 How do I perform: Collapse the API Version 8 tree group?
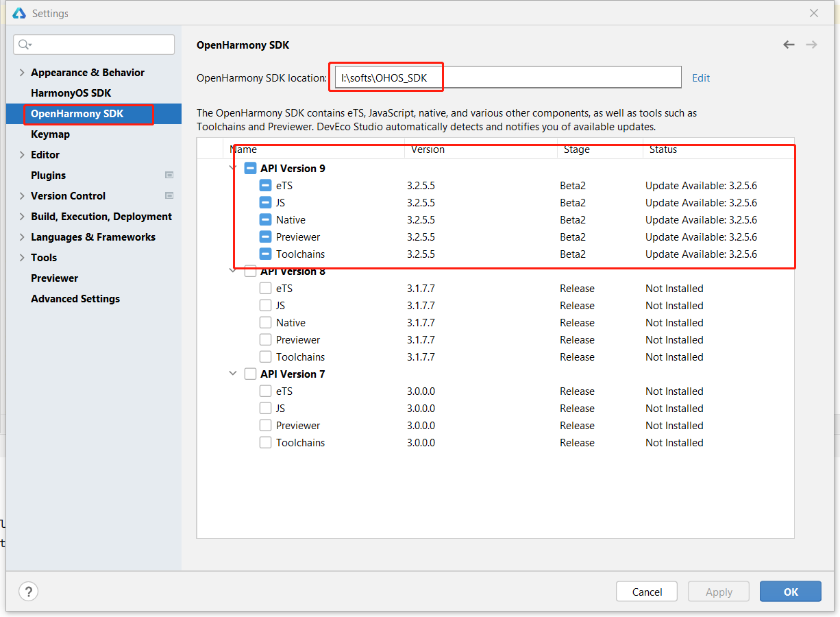tap(233, 271)
